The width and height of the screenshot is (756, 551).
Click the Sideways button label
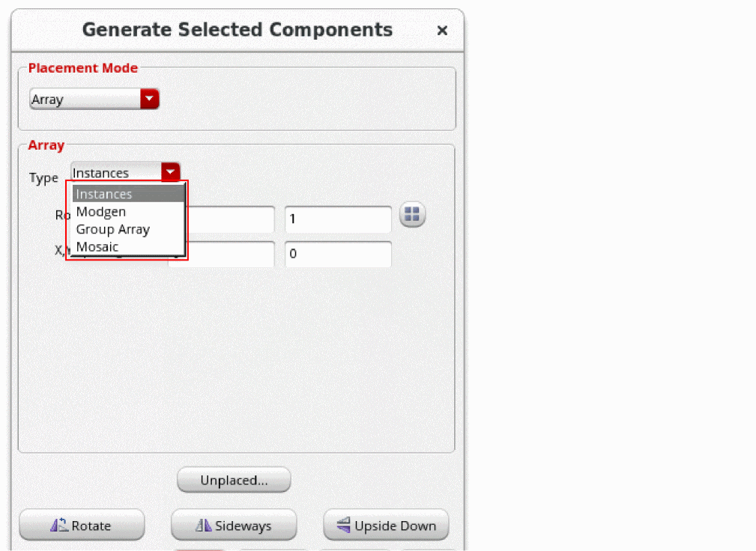[x=243, y=526]
